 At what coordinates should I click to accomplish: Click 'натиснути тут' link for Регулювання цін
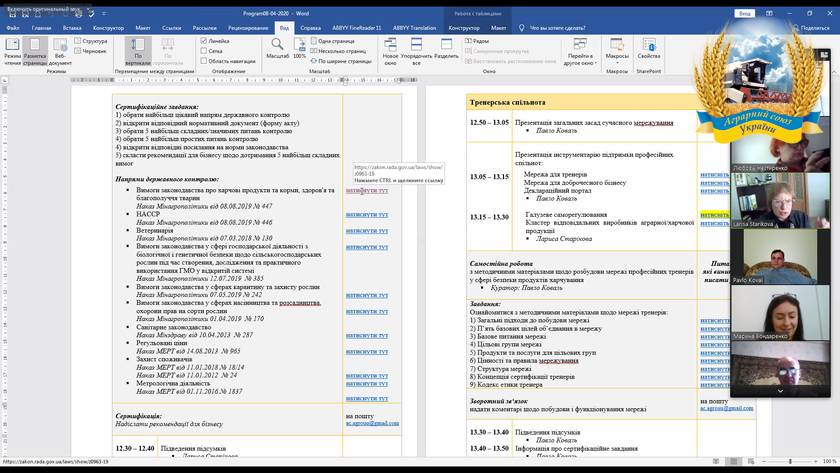point(367,352)
